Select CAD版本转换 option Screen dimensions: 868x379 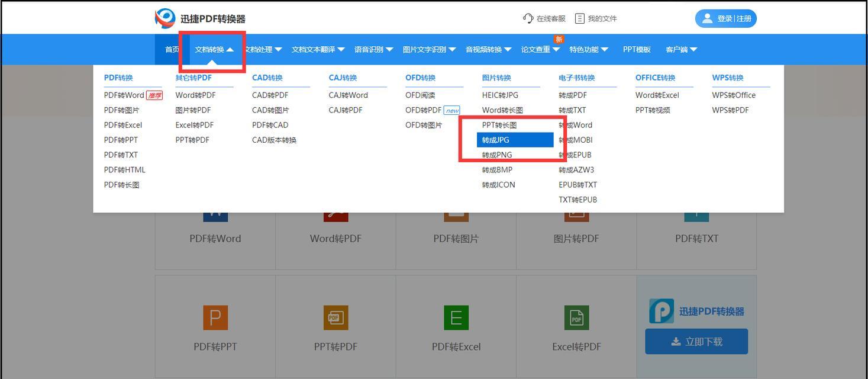pos(275,140)
